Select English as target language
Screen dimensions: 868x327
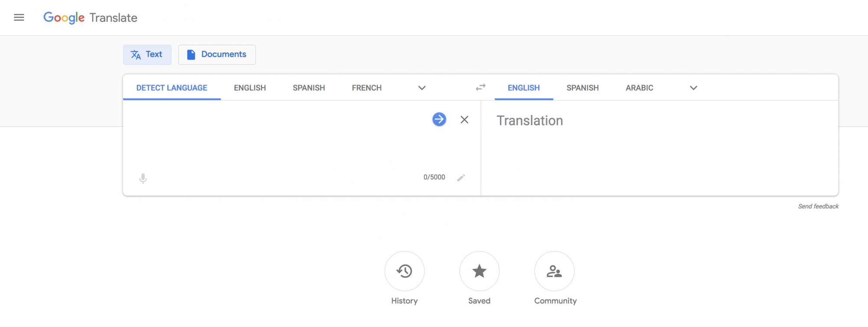[x=524, y=88]
